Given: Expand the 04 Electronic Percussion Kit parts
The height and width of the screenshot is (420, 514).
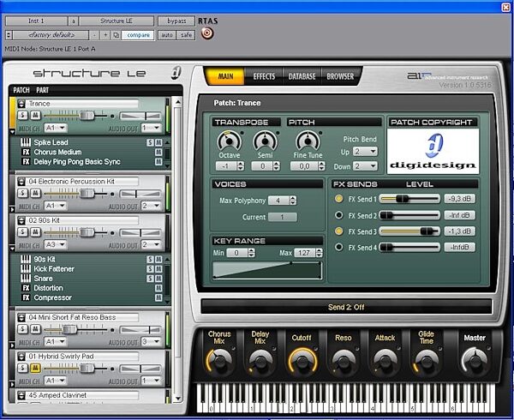Looking at the screenshot, I should 13,209.
